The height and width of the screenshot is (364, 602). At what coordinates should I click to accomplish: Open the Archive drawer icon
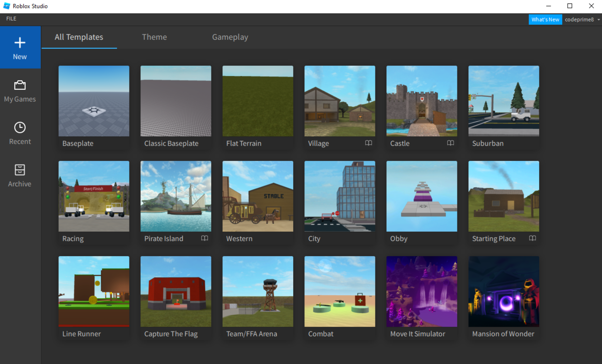point(20,170)
